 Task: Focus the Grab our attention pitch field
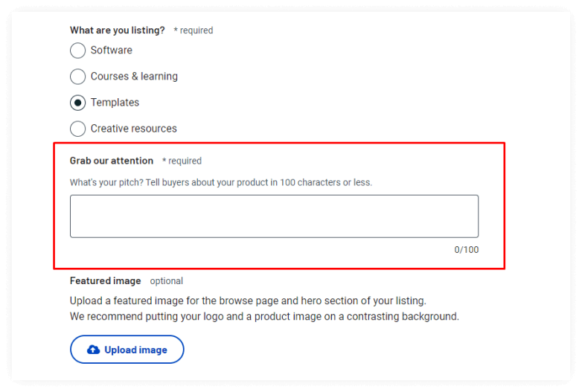(x=274, y=216)
